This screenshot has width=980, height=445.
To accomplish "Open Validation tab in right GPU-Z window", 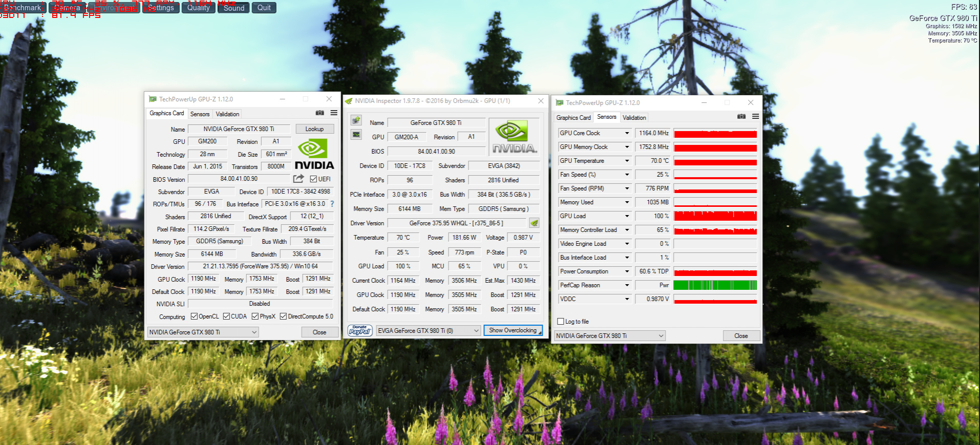I will point(634,118).
